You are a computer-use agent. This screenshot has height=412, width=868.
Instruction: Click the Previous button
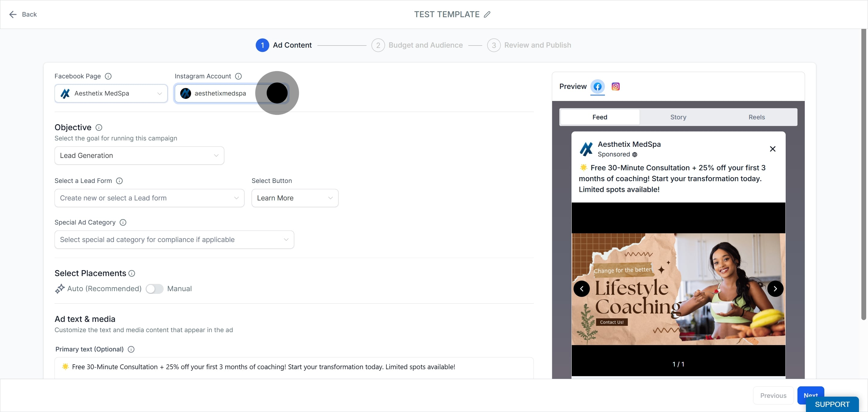click(x=773, y=395)
